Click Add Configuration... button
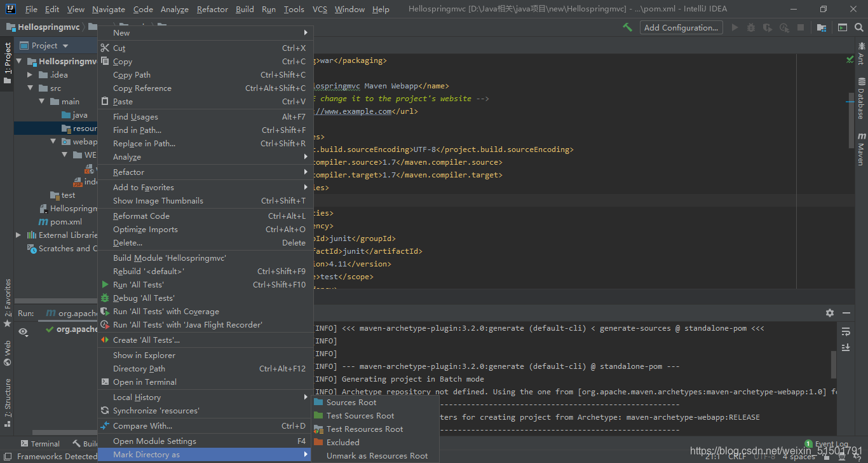Screen dimensions: 868x463 (x=681, y=27)
